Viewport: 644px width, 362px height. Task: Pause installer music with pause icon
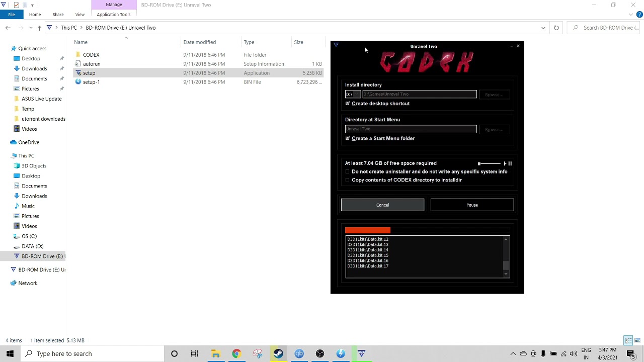tap(510, 163)
